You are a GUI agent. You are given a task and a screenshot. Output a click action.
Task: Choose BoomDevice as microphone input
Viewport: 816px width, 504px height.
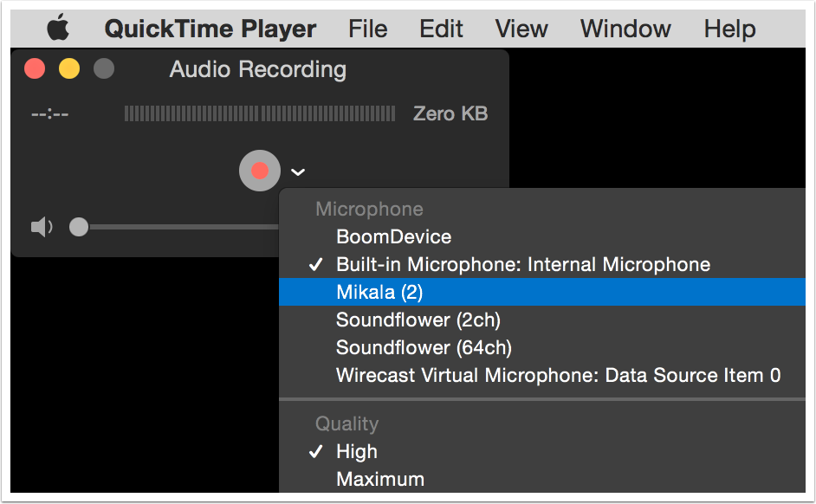[393, 237]
